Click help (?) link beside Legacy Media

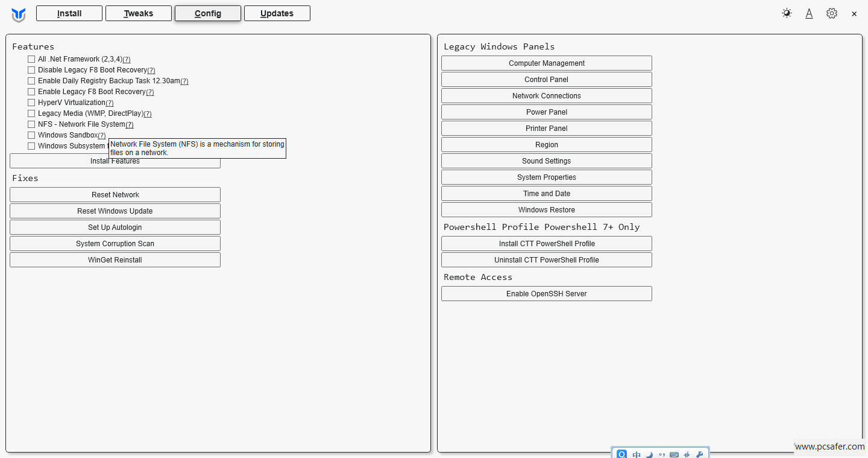click(148, 114)
